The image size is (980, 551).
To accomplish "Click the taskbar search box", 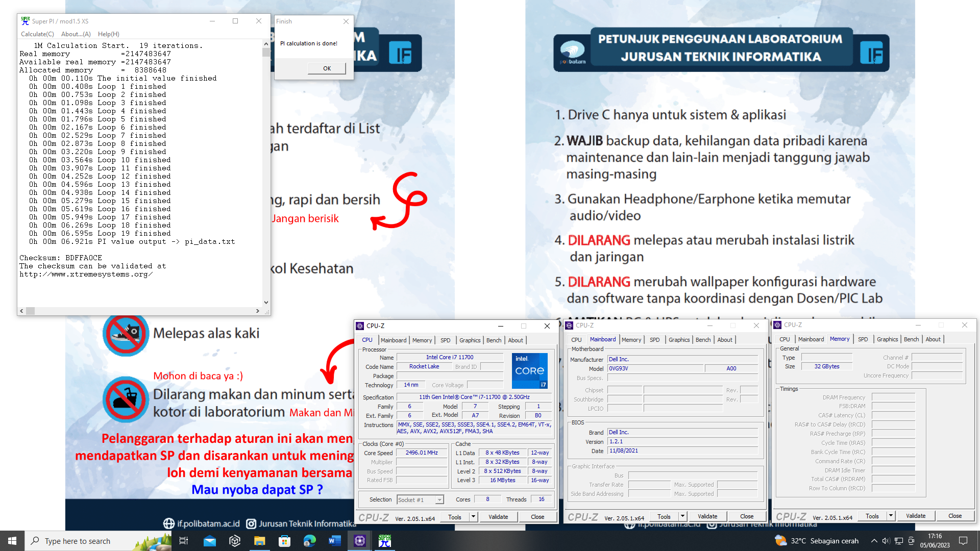I will click(98, 541).
